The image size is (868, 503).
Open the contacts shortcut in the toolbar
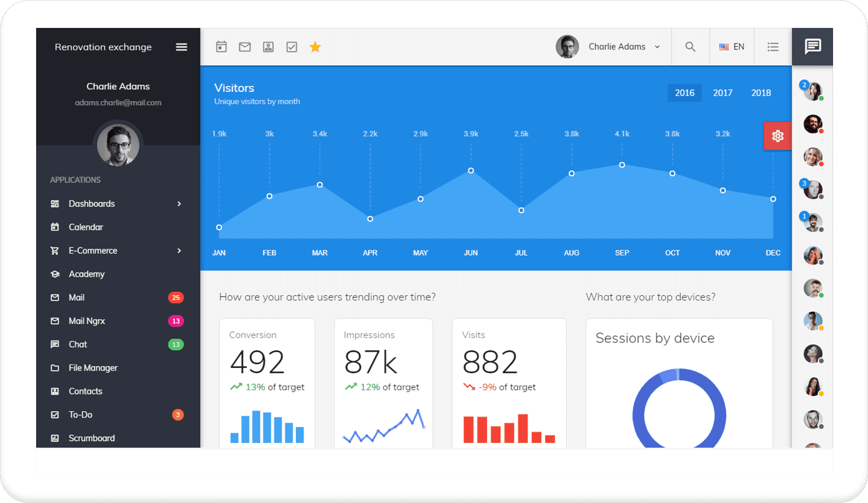(x=268, y=47)
